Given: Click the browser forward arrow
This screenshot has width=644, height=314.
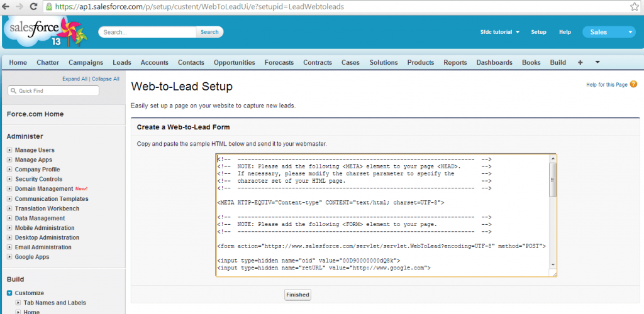Looking at the screenshot, I should point(20,6).
